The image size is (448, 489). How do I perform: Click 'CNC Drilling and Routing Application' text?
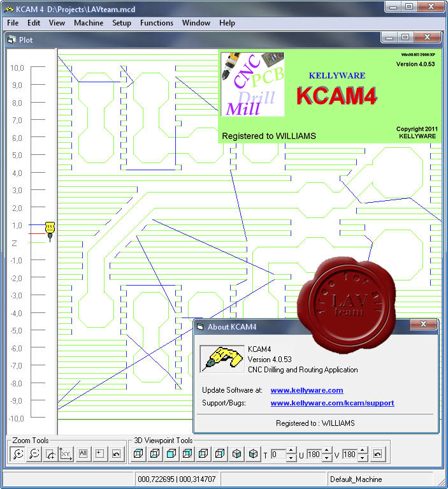coord(303,370)
